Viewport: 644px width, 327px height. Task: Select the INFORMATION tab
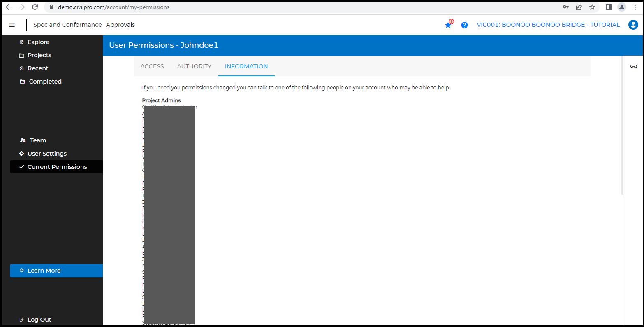246,66
